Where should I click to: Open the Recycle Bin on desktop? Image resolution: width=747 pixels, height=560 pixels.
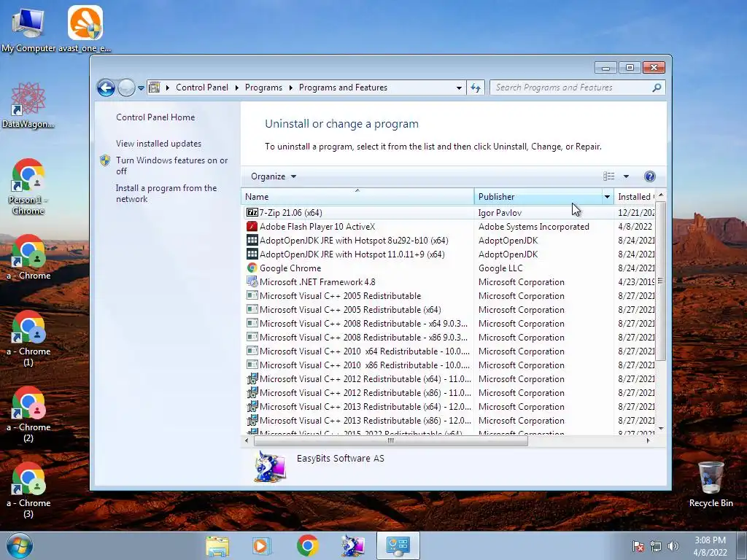tap(711, 484)
